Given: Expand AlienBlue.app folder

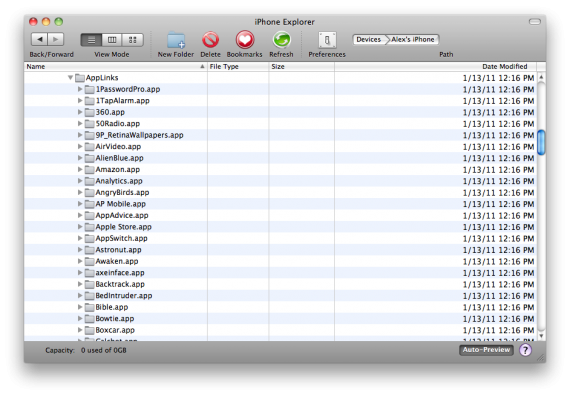Looking at the screenshot, I should point(80,158).
